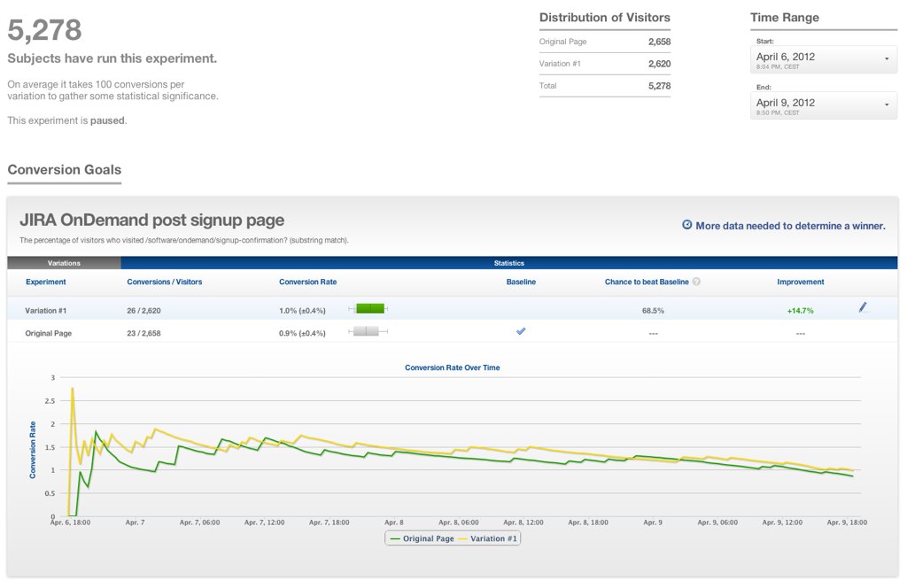This screenshot has width=907, height=588.
Task: Click green confidence bar for Variation #1
Action: pos(370,309)
